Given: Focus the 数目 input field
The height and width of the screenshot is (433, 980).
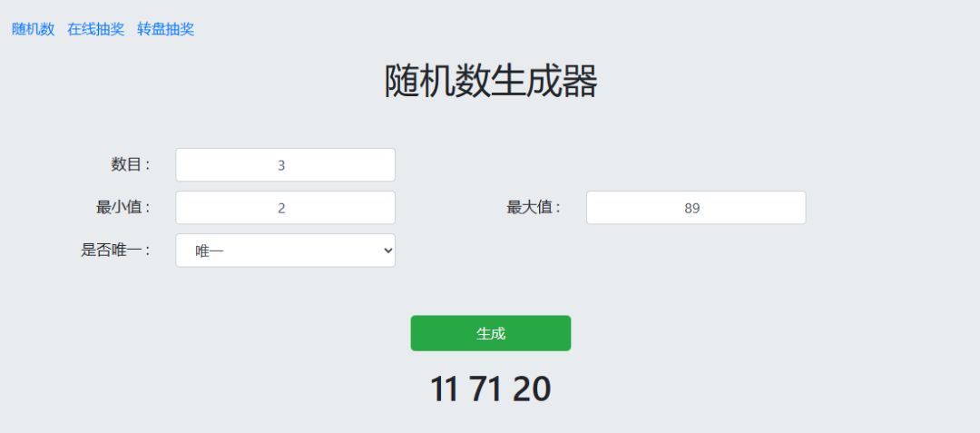Looking at the screenshot, I should click(x=285, y=165).
